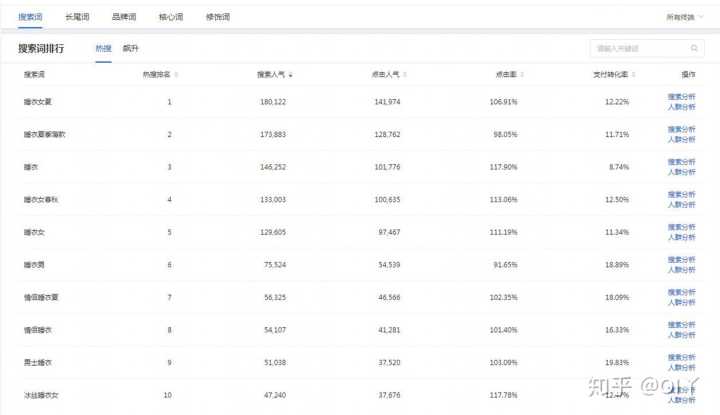
Task: Click conversion rate 12.22%
Action: [617, 102]
